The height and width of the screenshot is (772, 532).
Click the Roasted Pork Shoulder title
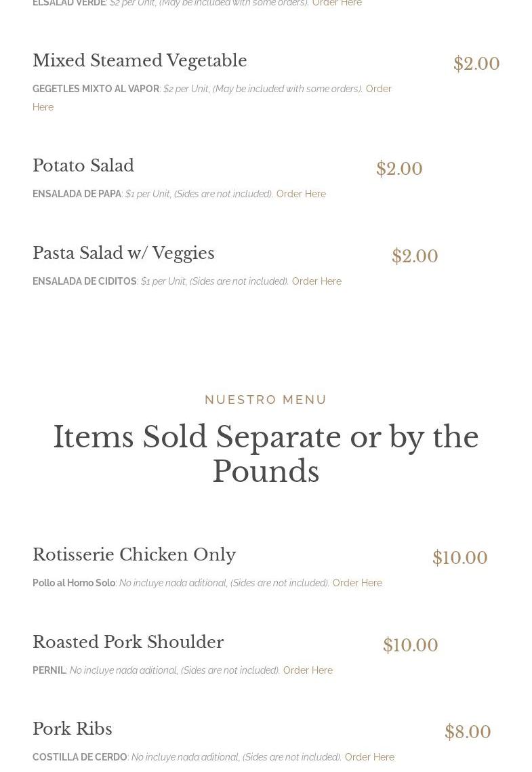(x=128, y=643)
